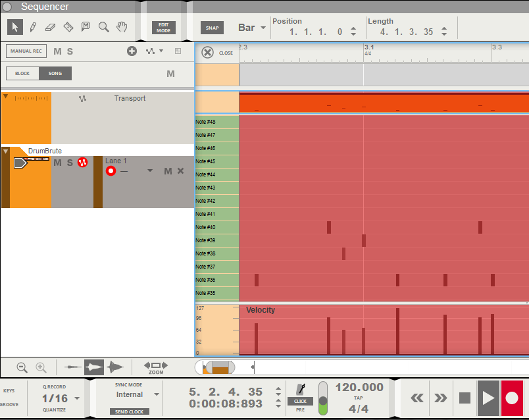Collapse the DrumBrute track triangle
The image size is (529, 420).
click(x=6, y=151)
